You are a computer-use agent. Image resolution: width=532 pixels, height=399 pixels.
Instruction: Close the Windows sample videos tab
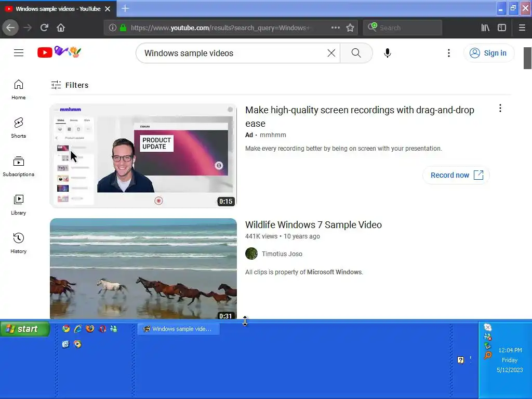(x=108, y=9)
